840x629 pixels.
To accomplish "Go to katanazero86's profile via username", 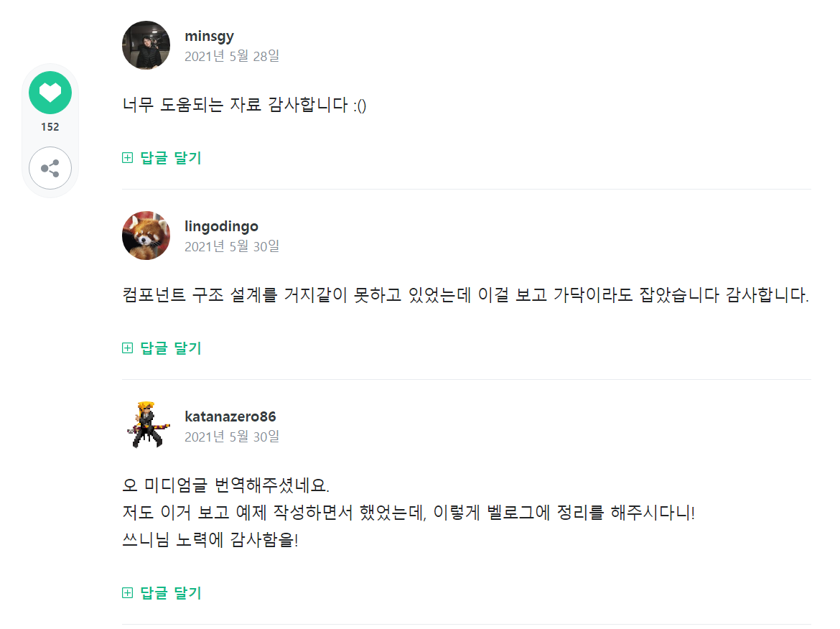I will tap(230, 416).
